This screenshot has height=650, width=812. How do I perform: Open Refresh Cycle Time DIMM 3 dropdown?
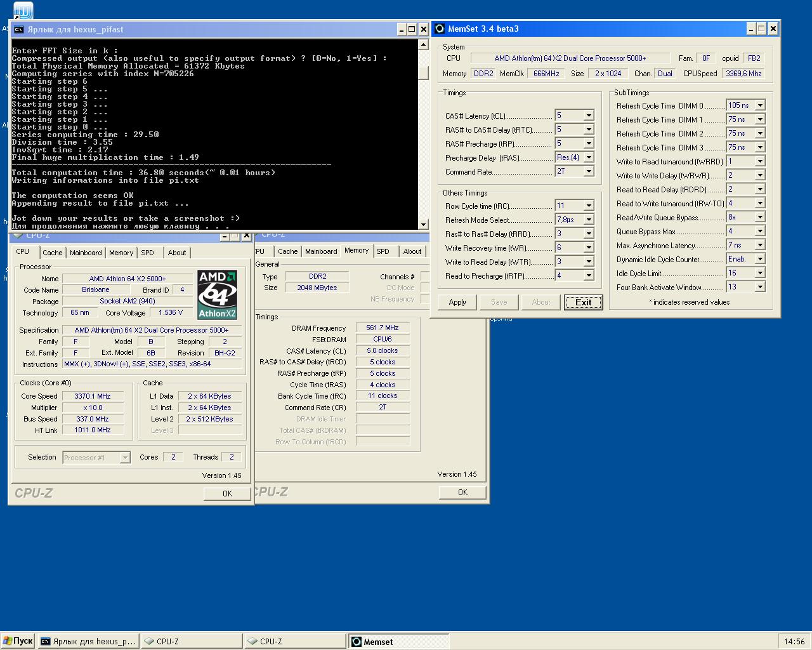tap(760, 147)
